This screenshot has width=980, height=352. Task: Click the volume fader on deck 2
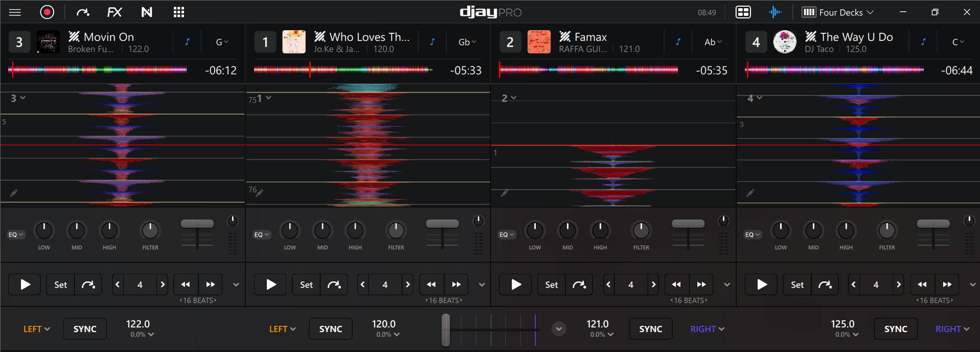[688, 224]
